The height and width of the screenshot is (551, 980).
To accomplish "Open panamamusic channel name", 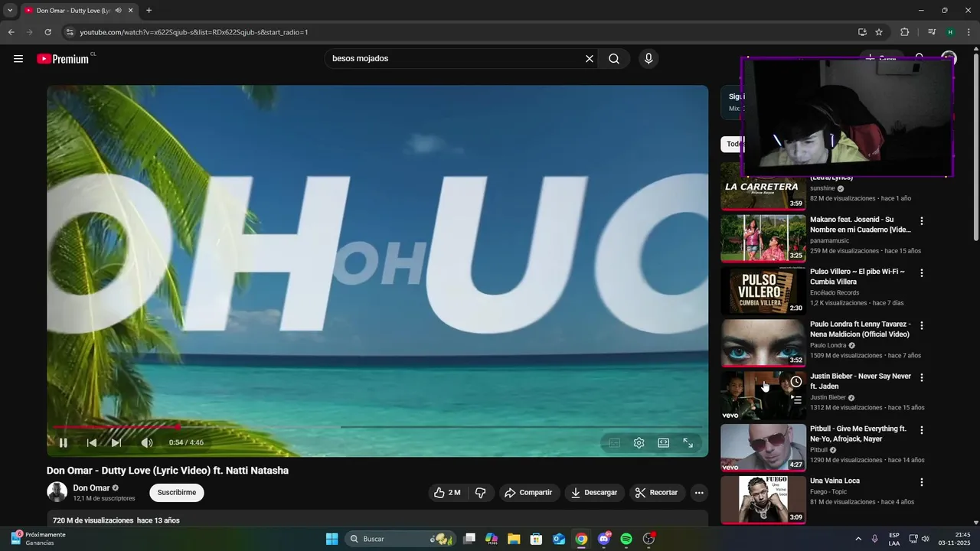I will coord(829,240).
